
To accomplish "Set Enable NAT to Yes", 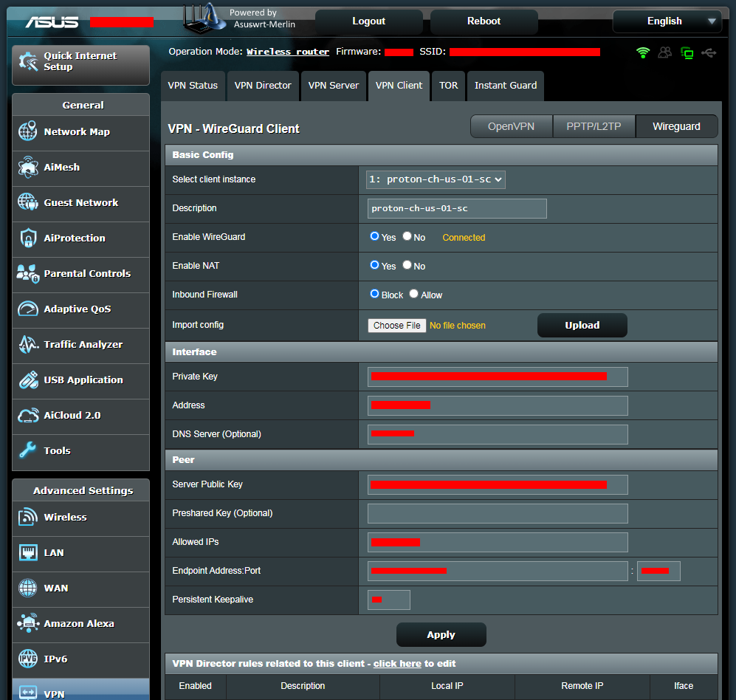I will [x=374, y=265].
